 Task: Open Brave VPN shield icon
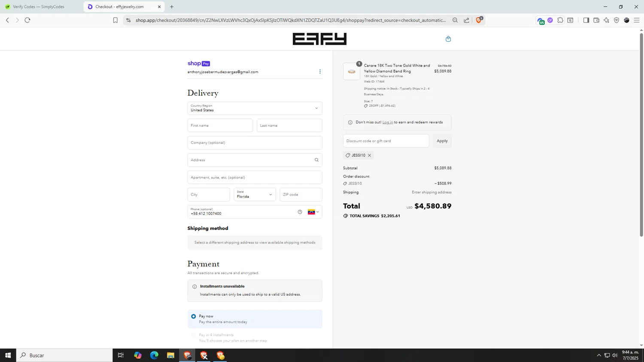[617, 20]
